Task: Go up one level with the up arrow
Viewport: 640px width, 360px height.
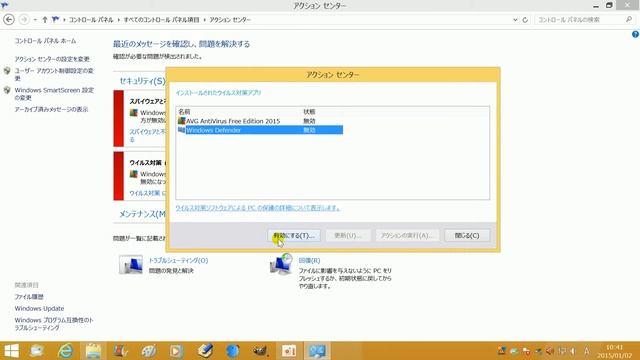Action: tap(45, 19)
